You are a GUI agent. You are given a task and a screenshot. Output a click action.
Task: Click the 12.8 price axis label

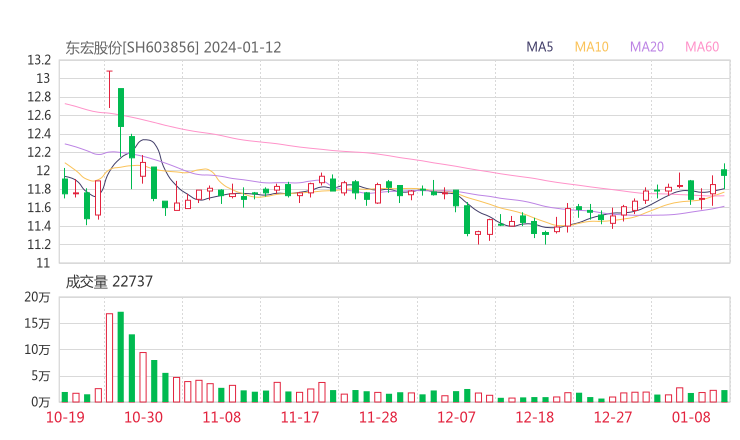point(39,97)
